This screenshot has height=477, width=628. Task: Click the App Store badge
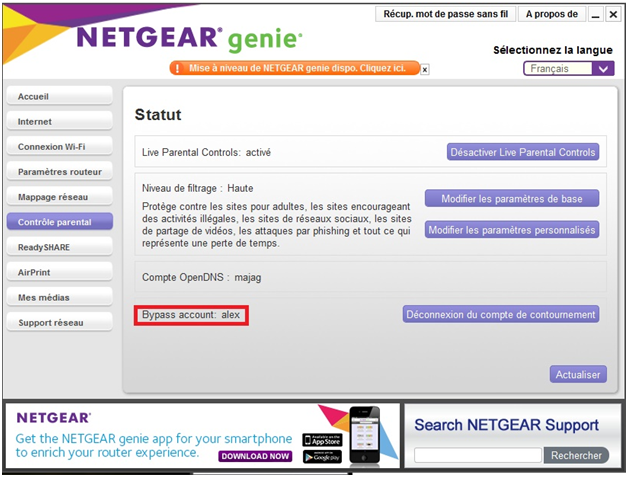click(322, 440)
